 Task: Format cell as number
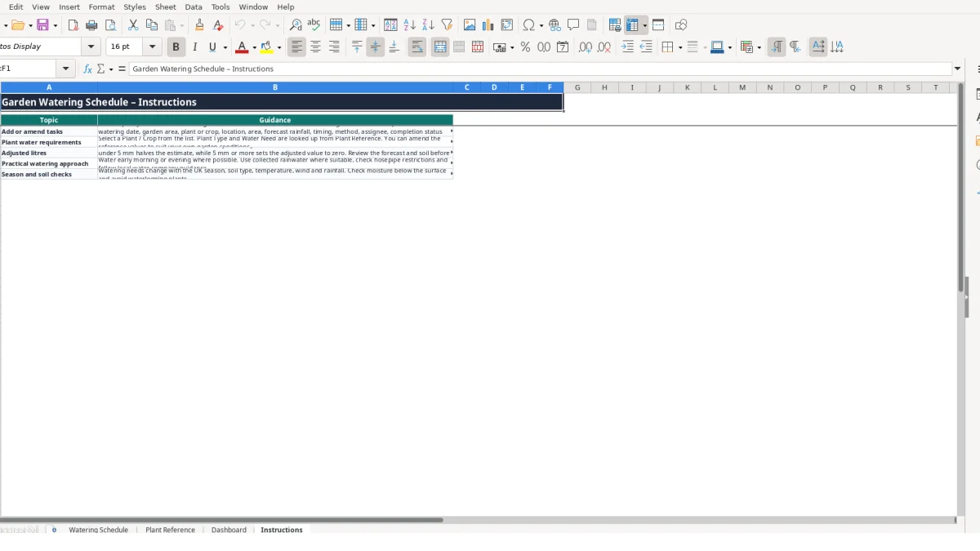tap(544, 47)
